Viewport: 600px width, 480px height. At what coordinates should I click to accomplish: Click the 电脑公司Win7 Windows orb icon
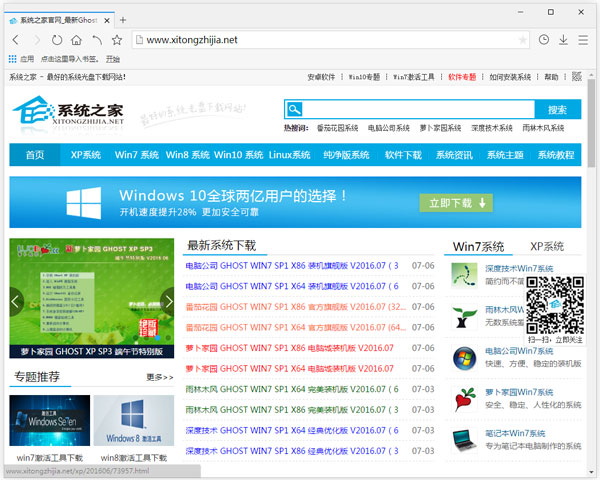pos(464,358)
